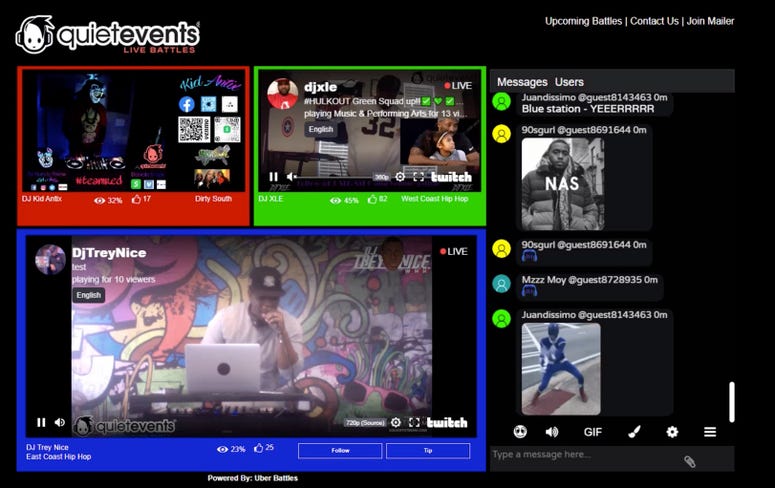Switch to the Users tab

click(x=569, y=82)
